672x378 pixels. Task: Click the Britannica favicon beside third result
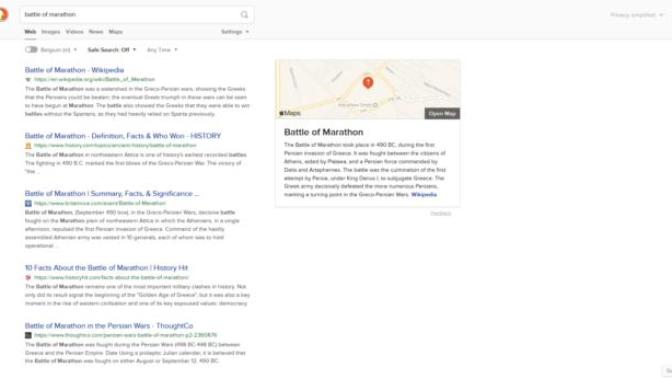(28, 204)
